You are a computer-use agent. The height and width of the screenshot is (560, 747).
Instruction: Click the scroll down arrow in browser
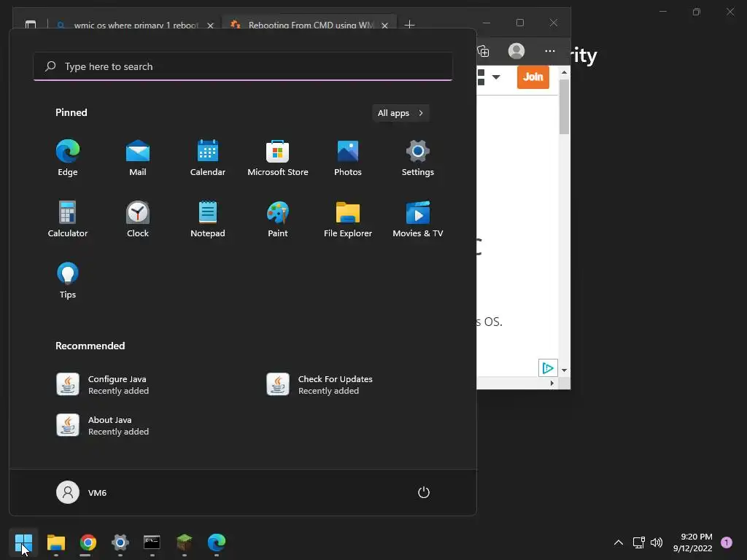pos(564,370)
